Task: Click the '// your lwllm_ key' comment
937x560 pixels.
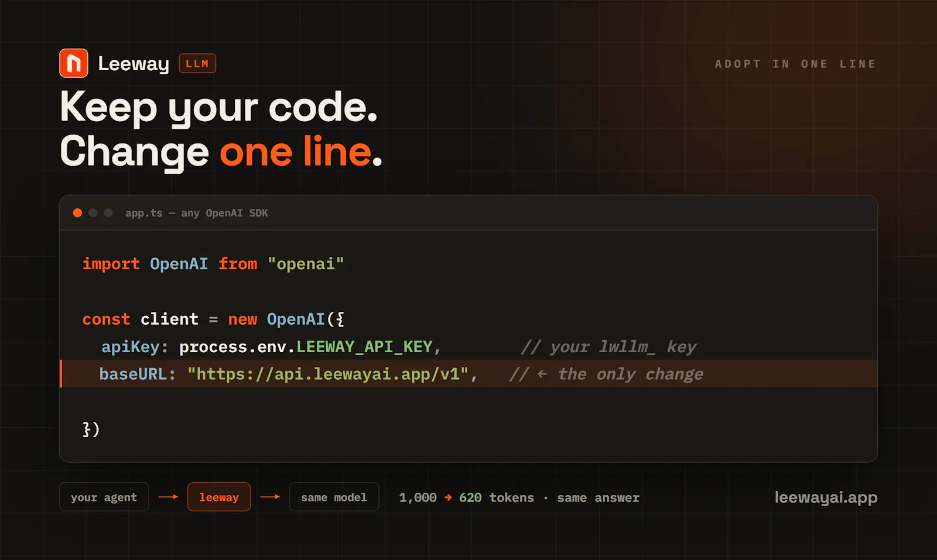Action: pos(608,347)
